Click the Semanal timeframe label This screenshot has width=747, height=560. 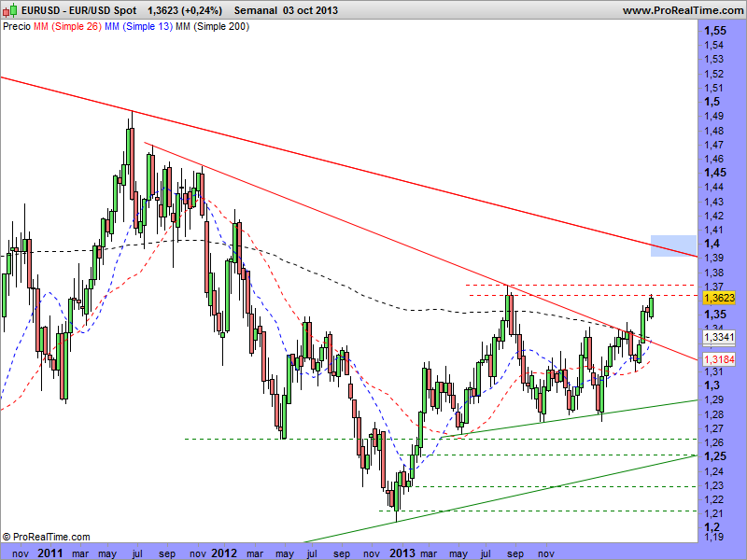255,10
